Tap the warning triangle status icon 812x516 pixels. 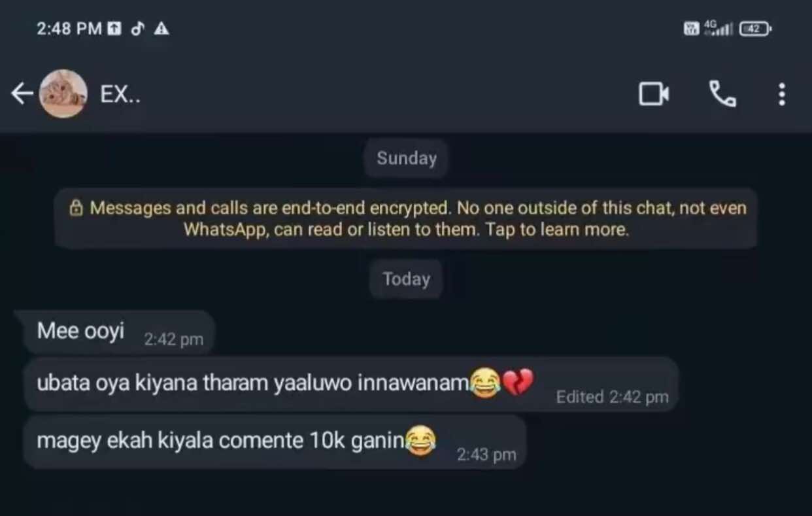point(161,29)
